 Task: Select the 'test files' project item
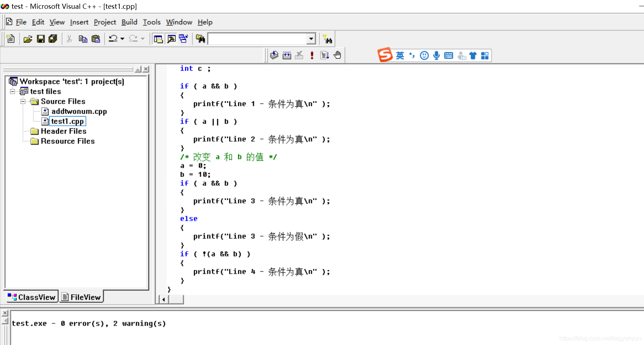point(46,91)
